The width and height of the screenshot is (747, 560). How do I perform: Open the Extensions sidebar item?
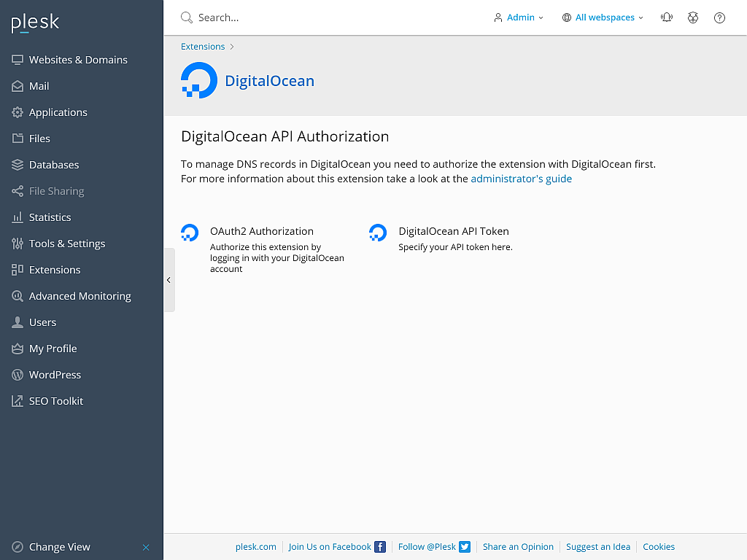tap(55, 270)
